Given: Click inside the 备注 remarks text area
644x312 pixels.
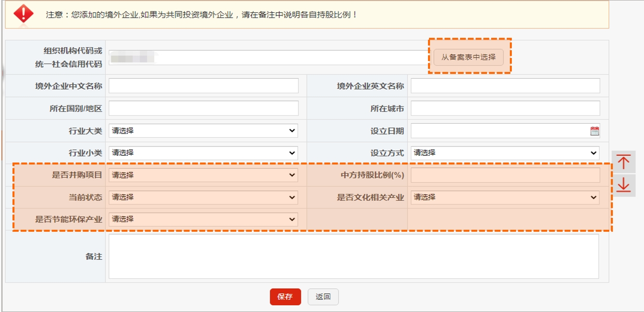Looking at the screenshot, I should [355, 258].
